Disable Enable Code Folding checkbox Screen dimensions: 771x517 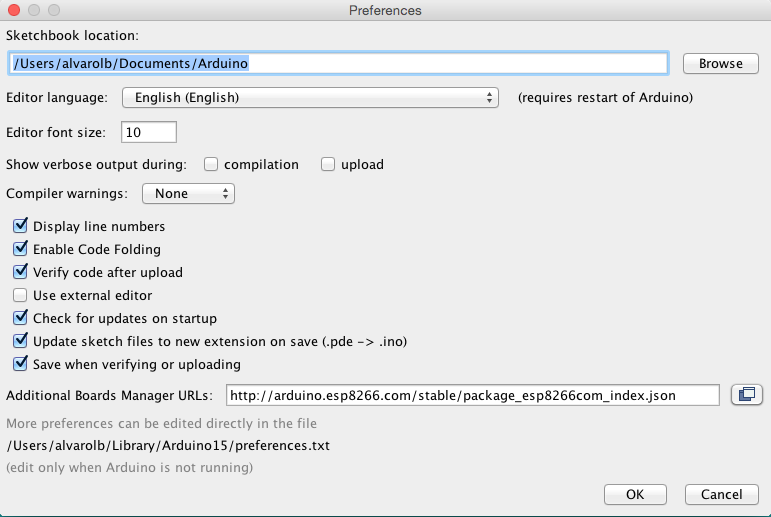20,249
